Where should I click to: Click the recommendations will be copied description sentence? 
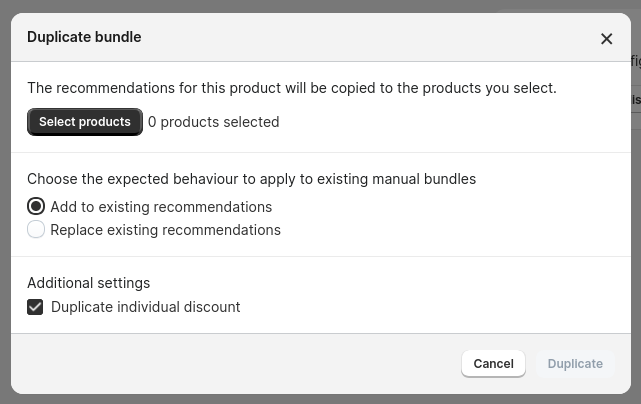(x=292, y=88)
